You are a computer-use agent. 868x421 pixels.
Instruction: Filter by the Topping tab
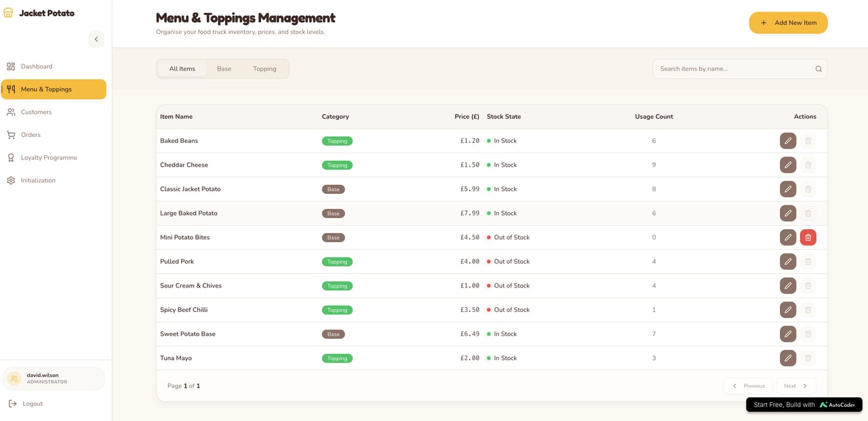264,68
